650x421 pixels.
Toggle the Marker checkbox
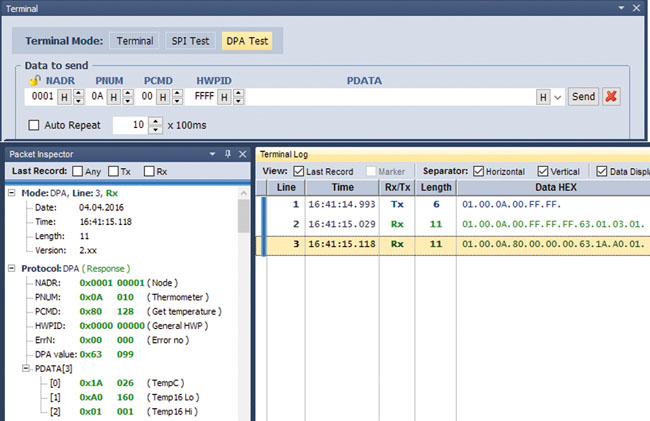click(x=371, y=171)
